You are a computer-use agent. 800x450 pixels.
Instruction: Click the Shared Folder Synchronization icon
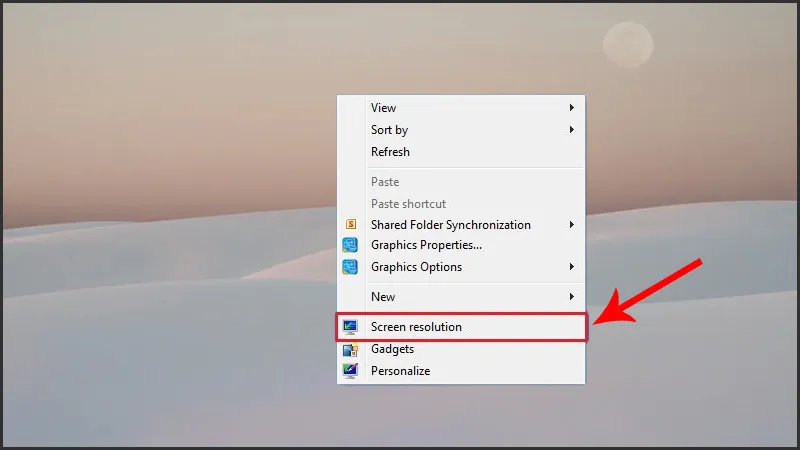pyautogui.click(x=350, y=225)
